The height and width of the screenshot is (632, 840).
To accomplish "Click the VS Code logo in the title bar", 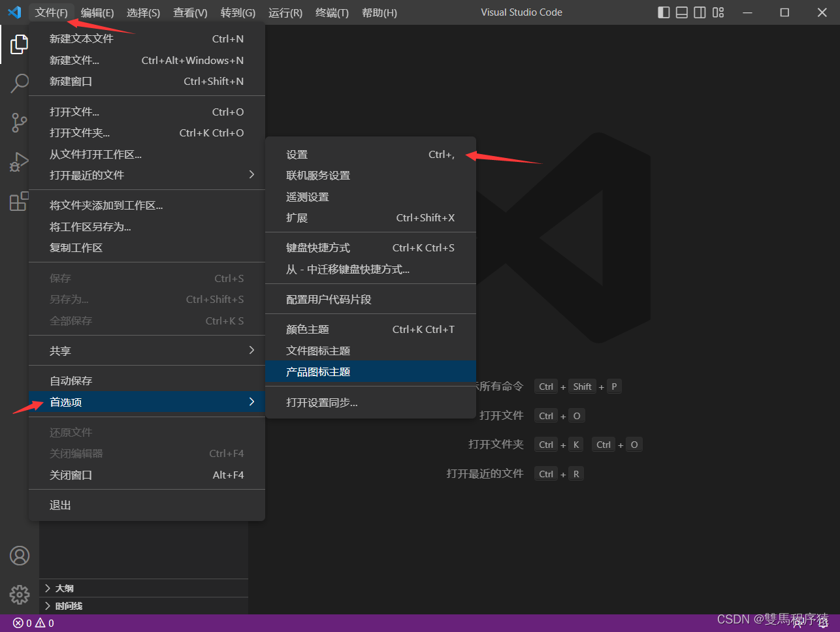I will [14, 12].
